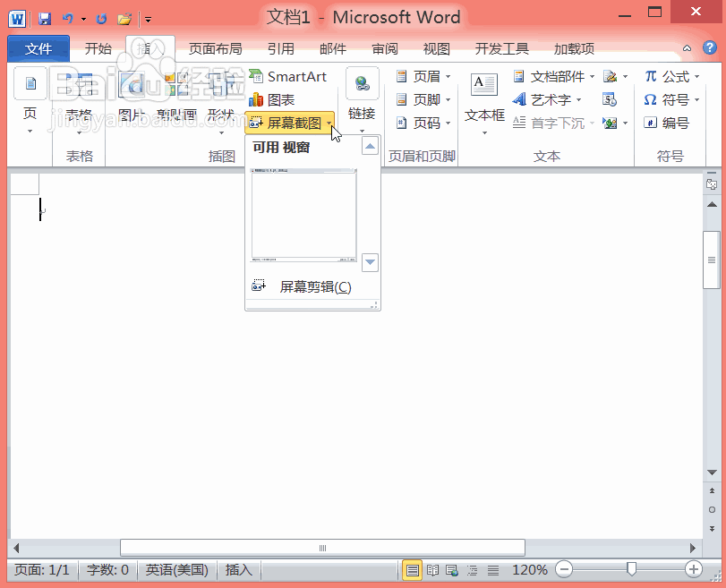Image resolution: width=726 pixels, height=588 pixels.
Task: Open the Undo history dropdown arrow
Action: coord(84,19)
